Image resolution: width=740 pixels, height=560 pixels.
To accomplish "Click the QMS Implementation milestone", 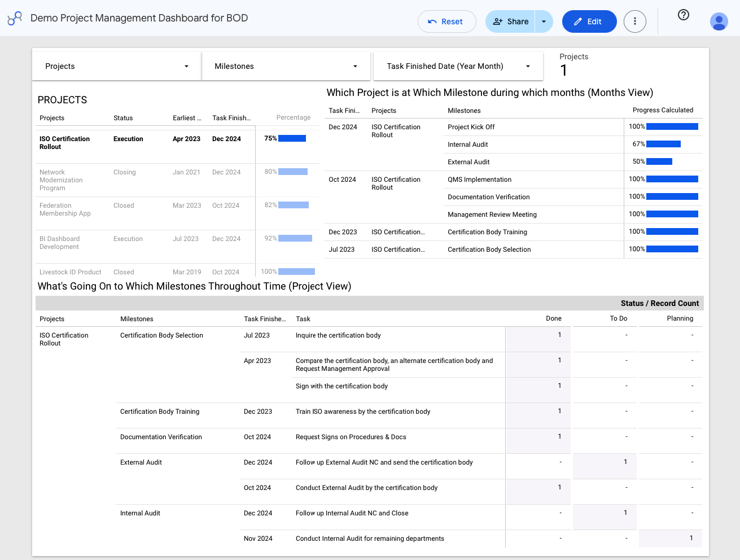I will click(x=479, y=180).
